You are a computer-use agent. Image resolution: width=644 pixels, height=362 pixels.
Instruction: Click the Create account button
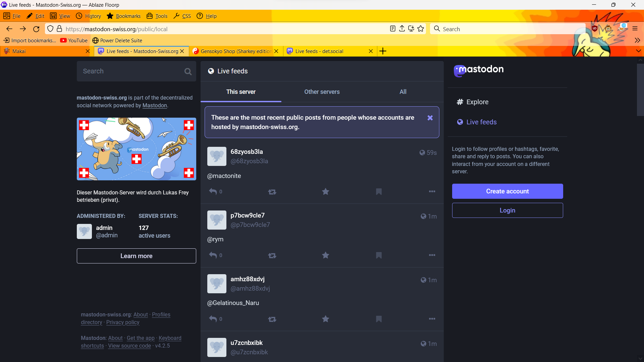[x=507, y=191]
